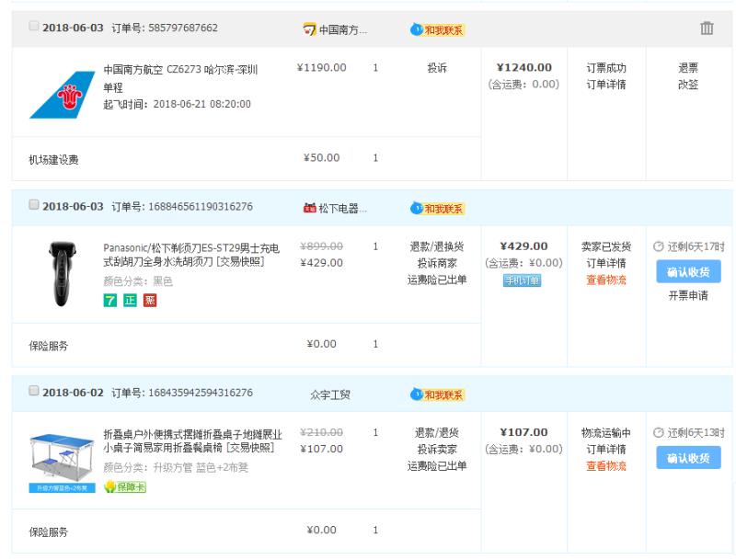Click the red badge under the shaver listing
The height and width of the screenshot is (560, 736).
pos(150,300)
